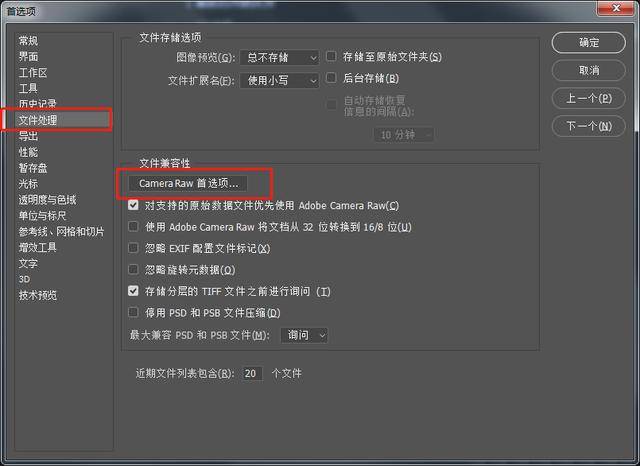The width and height of the screenshot is (640, 466).
Task: Uncheck 对支持的原始数据文件优先使用 Adobe Camera Raw
Action: click(133, 205)
